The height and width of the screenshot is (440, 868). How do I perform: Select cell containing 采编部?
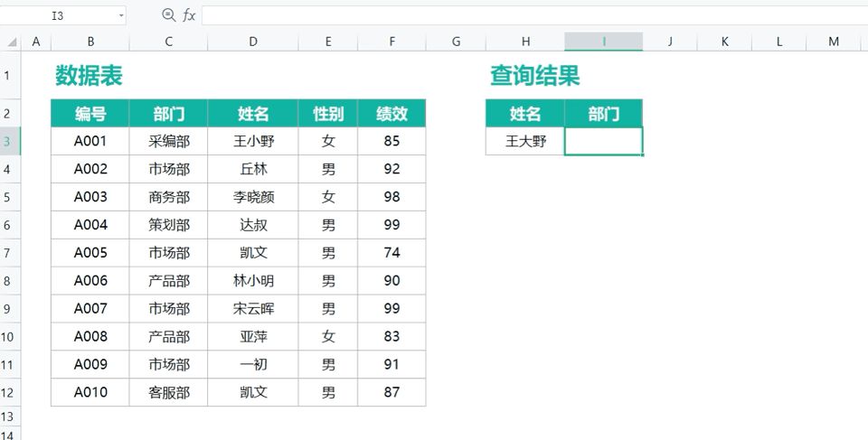169,141
